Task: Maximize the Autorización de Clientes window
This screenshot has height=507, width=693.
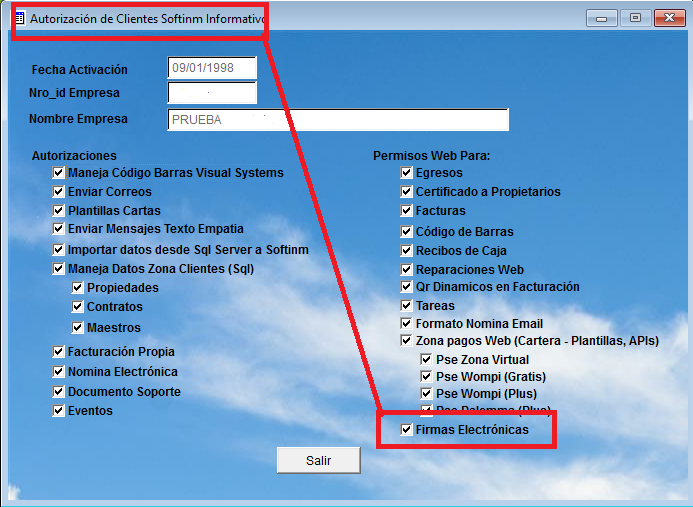Action: point(635,18)
